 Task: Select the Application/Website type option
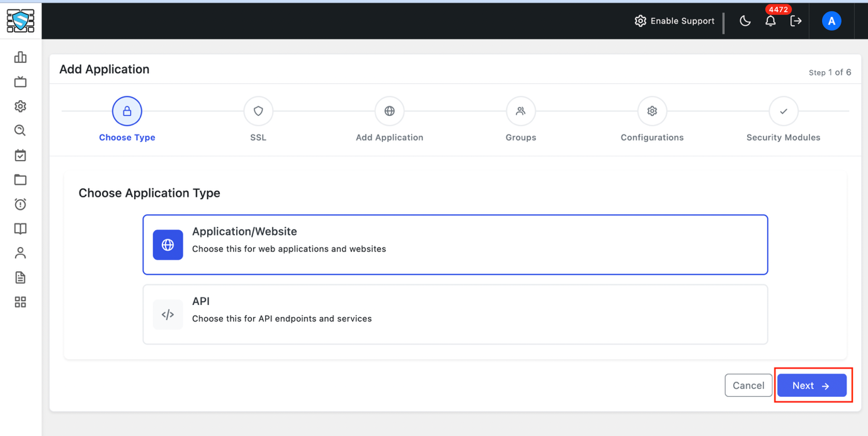455,244
